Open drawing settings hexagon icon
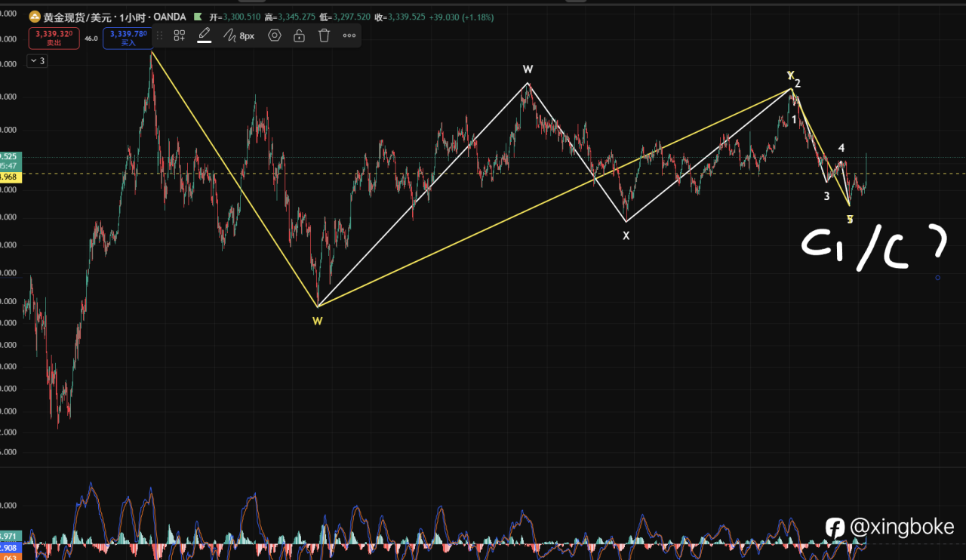The image size is (966, 560). [x=275, y=35]
